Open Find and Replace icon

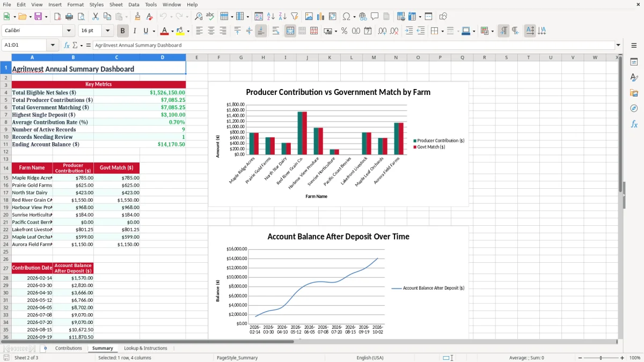[199, 17]
